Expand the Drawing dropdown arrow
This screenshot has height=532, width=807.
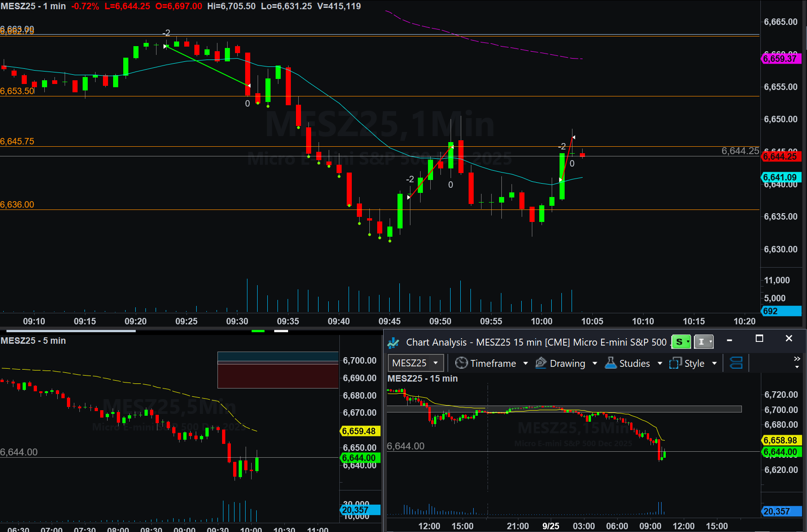(x=595, y=364)
